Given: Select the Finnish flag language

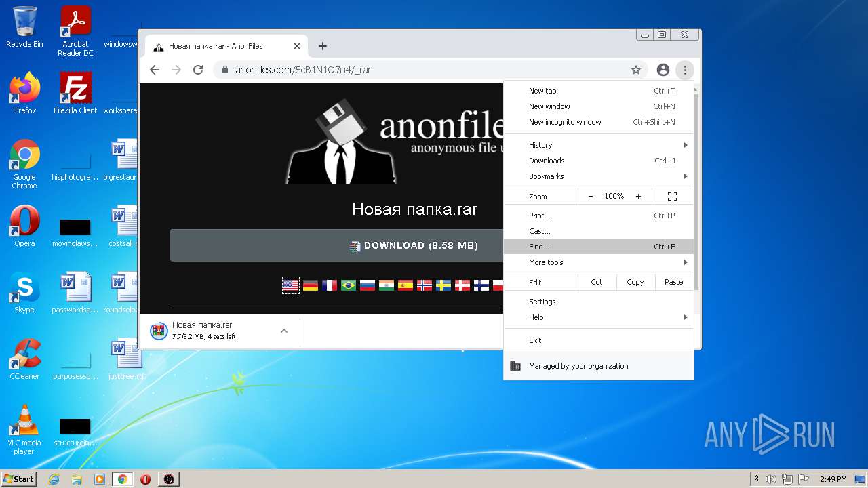Looking at the screenshot, I should pos(481,285).
